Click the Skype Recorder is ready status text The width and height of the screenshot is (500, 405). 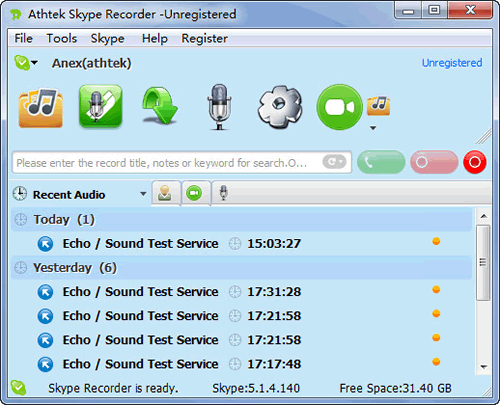point(113,388)
